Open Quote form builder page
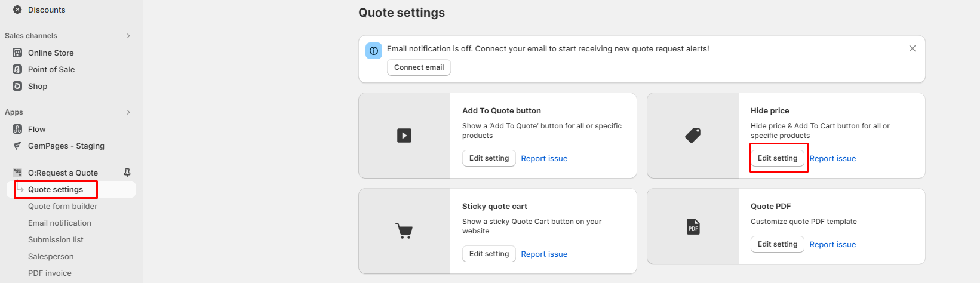The height and width of the screenshot is (283, 980). tap(63, 206)
